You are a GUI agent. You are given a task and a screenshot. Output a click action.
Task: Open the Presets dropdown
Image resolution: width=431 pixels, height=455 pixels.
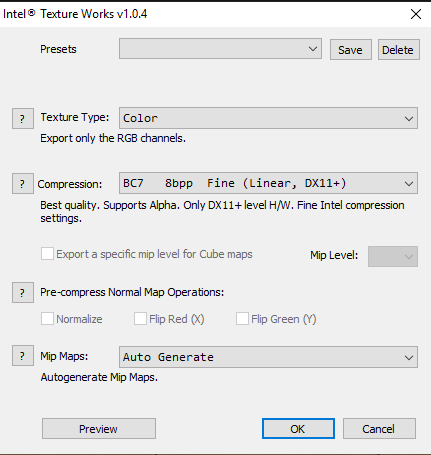(x=220, y=49)
